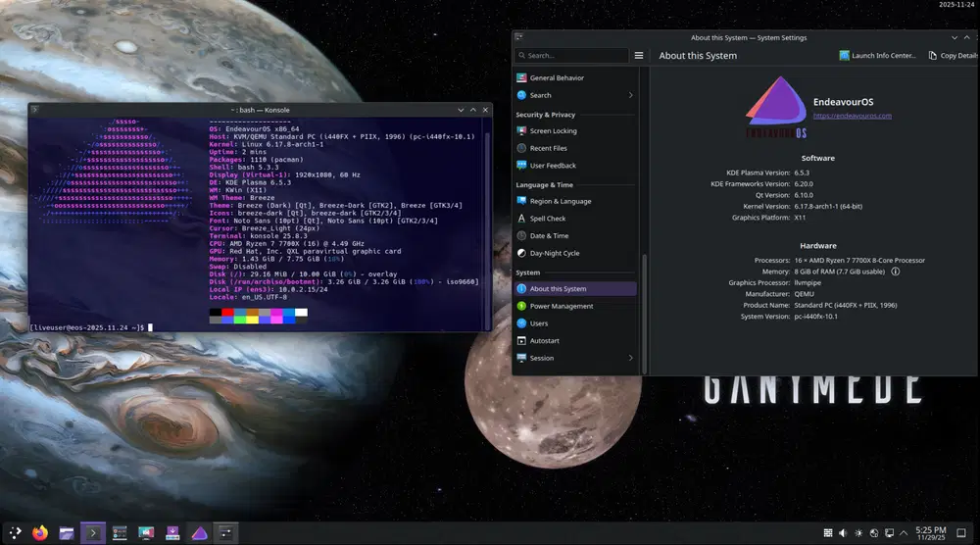Click the 'Kernel: Linux 6.17.8-arch1-1' terminal line
The image size is (980, 545).
point(267,144)
